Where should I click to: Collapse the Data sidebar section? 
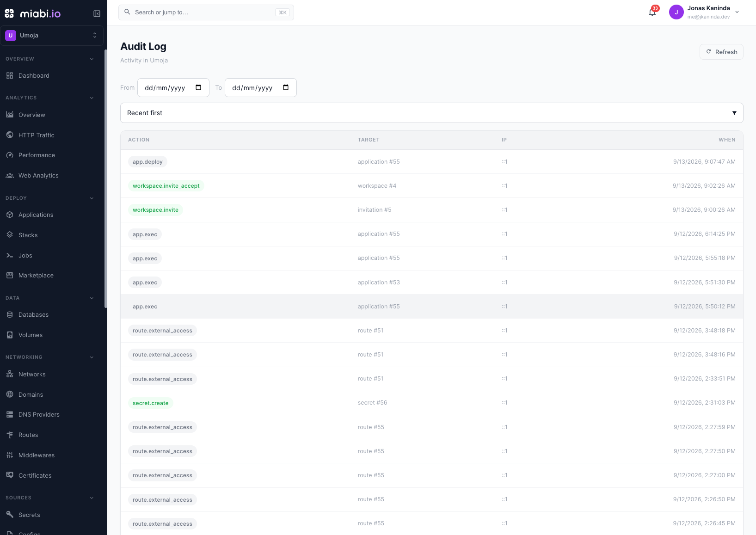[92, 298]
